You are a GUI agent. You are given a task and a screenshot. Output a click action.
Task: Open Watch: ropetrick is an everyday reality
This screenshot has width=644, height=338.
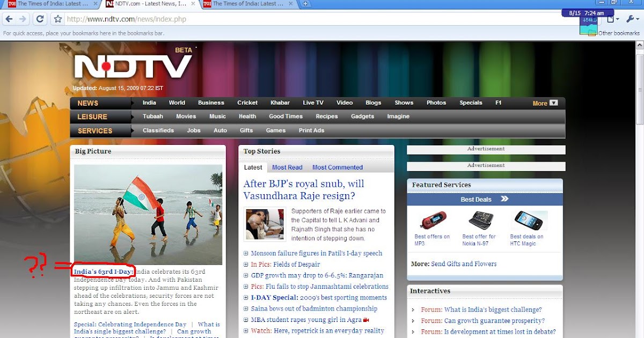317,331
